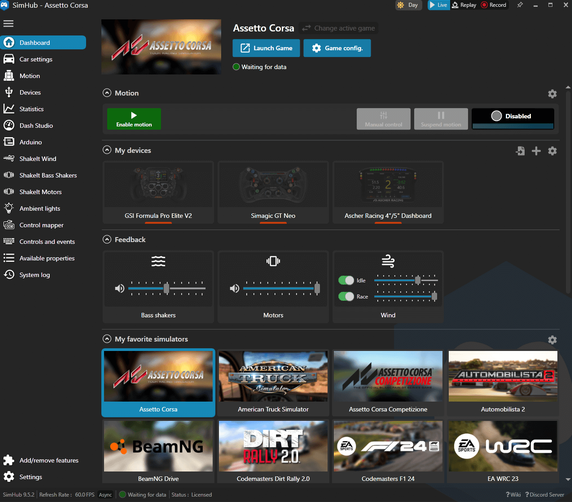Click the Manual control button
The image size is (572, 502).
click(383, 119)
